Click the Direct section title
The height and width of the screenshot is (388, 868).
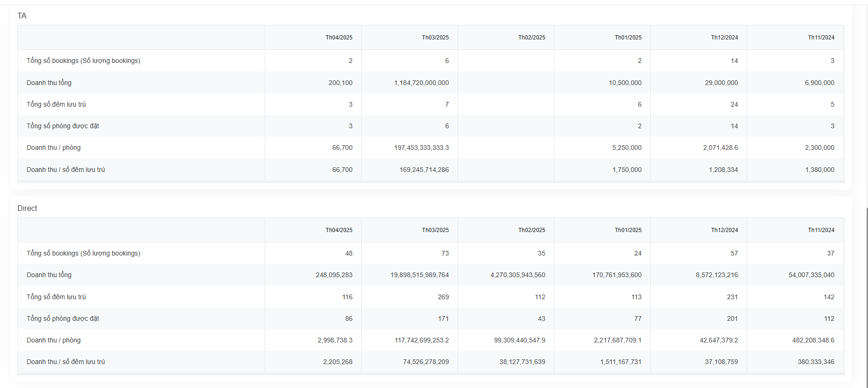pyautogui.click(x=27, y=209)
